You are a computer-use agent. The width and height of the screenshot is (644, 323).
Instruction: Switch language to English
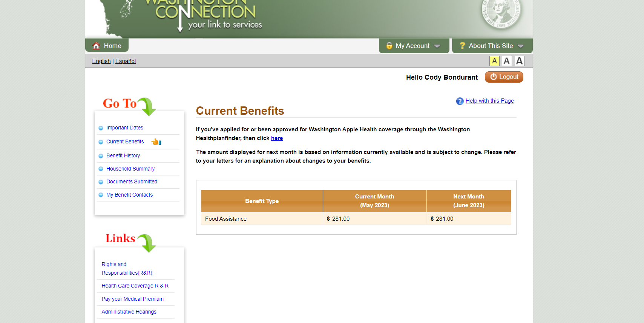[101, 61]
